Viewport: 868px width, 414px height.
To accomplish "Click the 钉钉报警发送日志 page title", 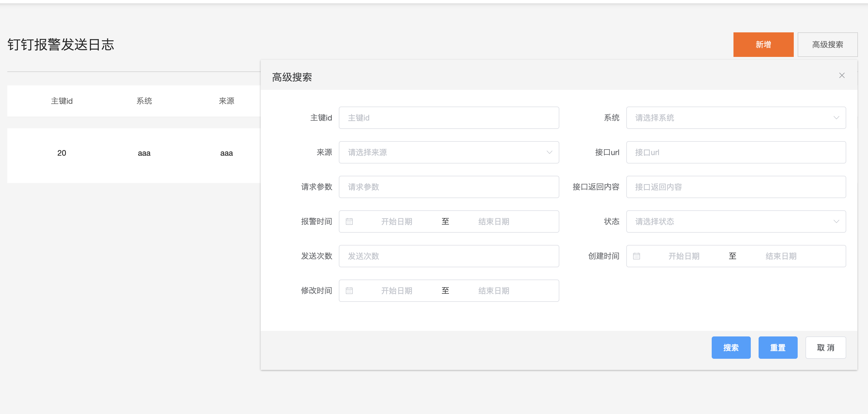I will pyautogui.click(x=61, y=44).
